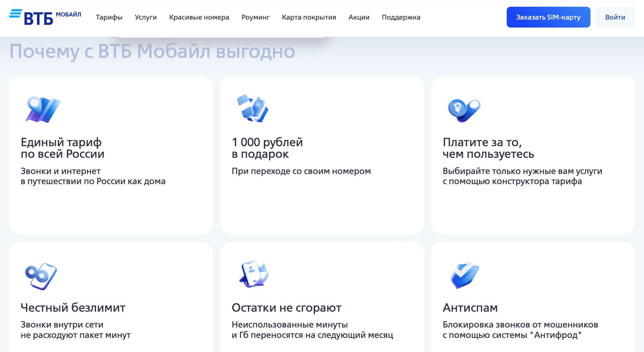
Task: Click the Заказать SIM-карту button
Action: [x=548, y=17]
